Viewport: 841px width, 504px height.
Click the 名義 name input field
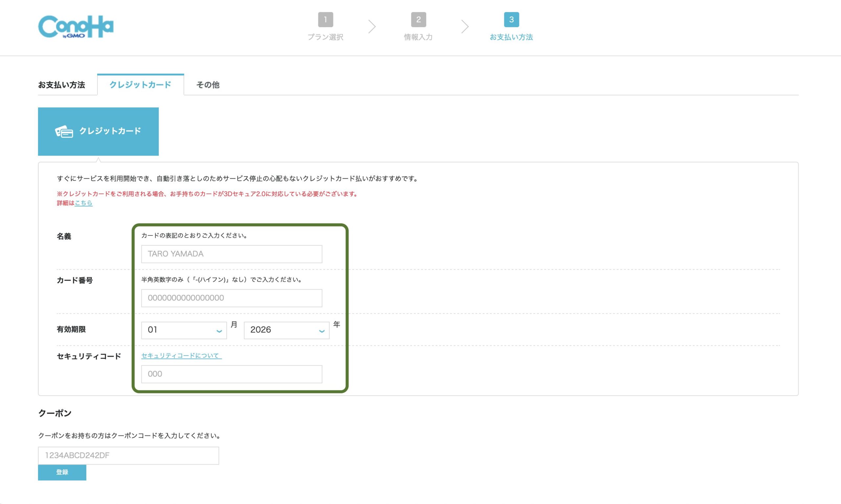[231, 254]
